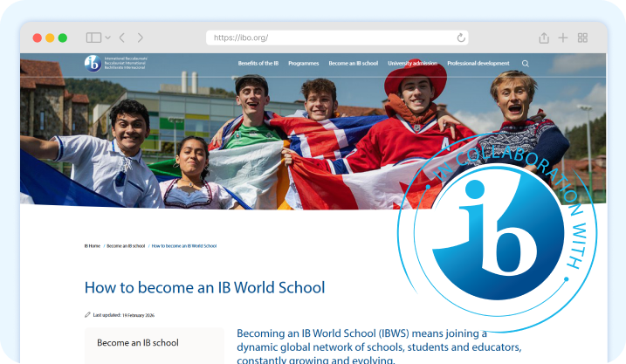Click the intro paragraph starting Becoming an IB World School
Screen dimensions: 626x364
coord(379,347)
